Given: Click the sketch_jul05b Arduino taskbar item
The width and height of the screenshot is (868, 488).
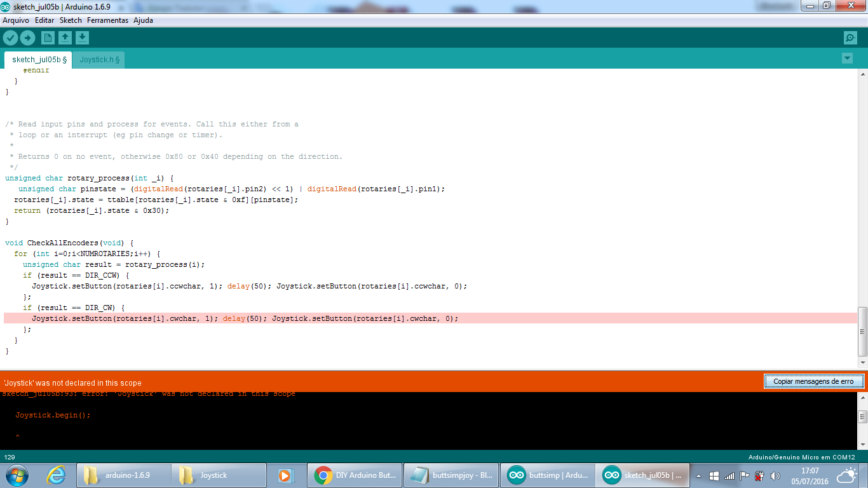Looking at the screenshot, I should point(643,475).
